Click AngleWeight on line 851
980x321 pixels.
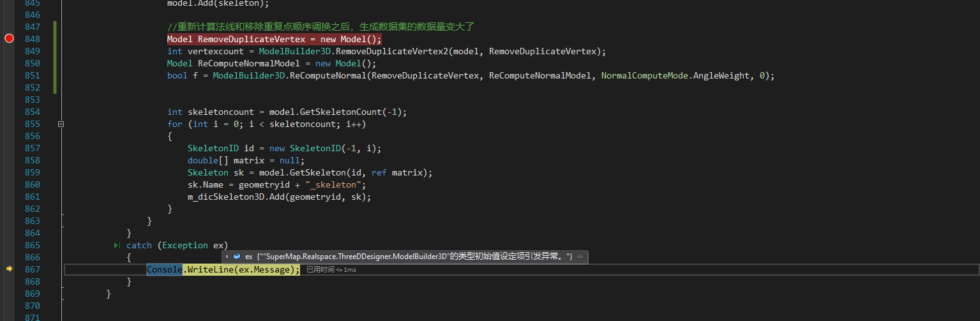[x=721, y=75]
